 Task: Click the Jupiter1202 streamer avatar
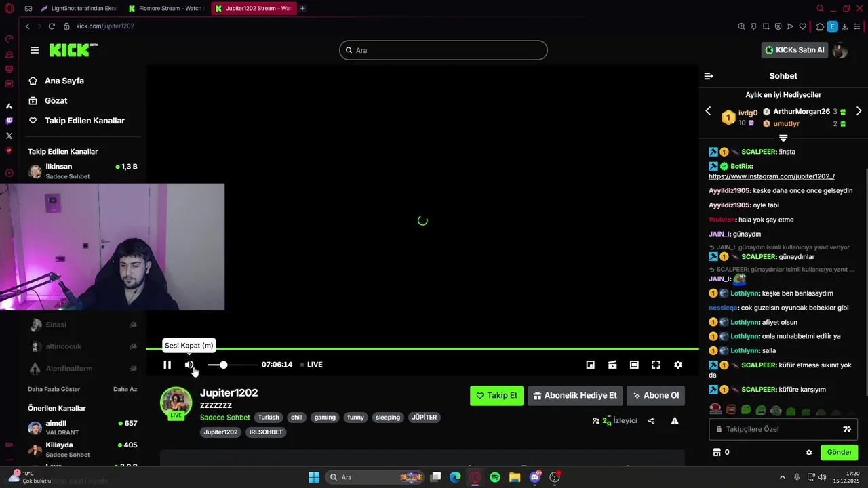point(176,403)
